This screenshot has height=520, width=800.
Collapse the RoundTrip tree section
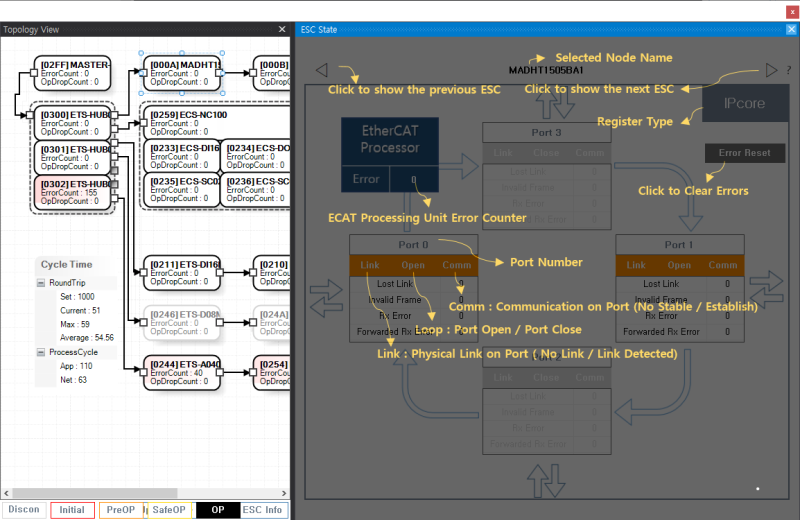tap(41, 283)
